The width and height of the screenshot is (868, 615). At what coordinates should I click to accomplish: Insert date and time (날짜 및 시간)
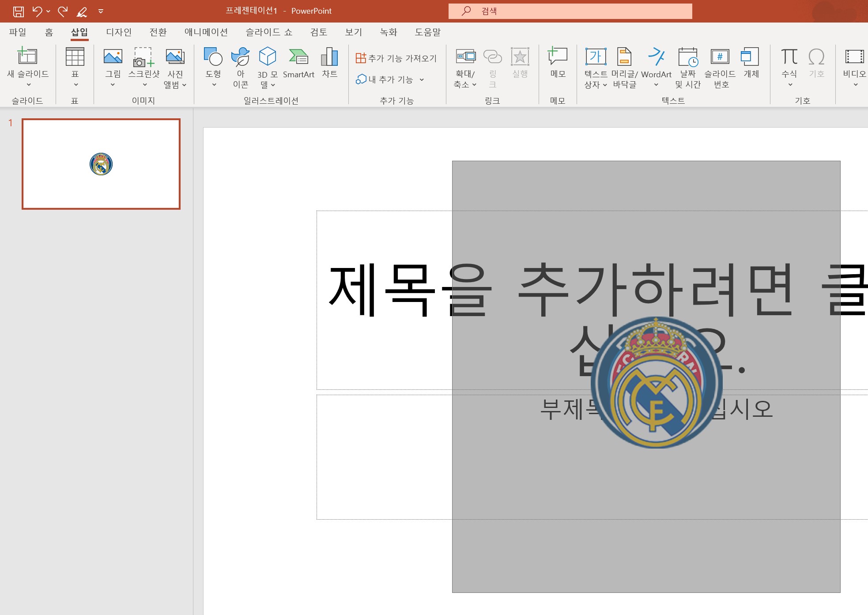click(x=688, y=67)
